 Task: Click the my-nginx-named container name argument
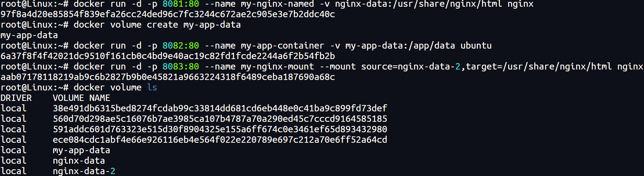point(277,4)
